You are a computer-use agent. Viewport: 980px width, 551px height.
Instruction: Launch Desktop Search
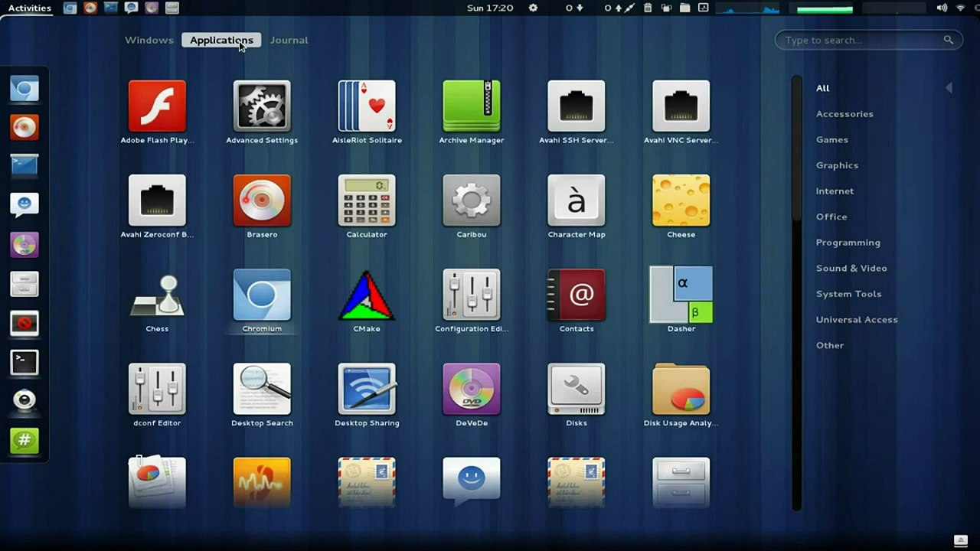tap(262, 395)
